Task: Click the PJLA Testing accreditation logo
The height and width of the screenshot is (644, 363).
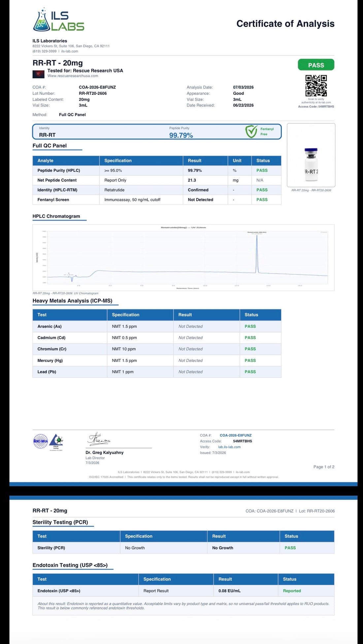Action: click(x=56, y=442)
